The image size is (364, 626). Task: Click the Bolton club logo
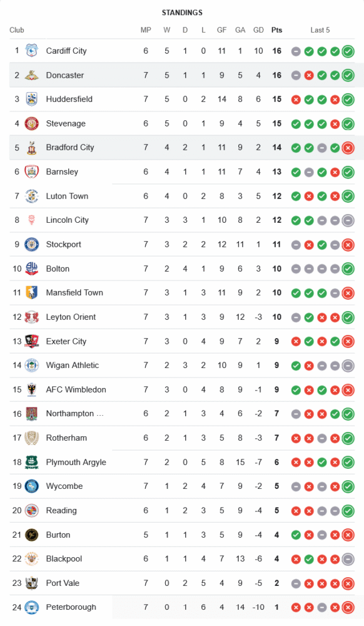click(31, 269)
